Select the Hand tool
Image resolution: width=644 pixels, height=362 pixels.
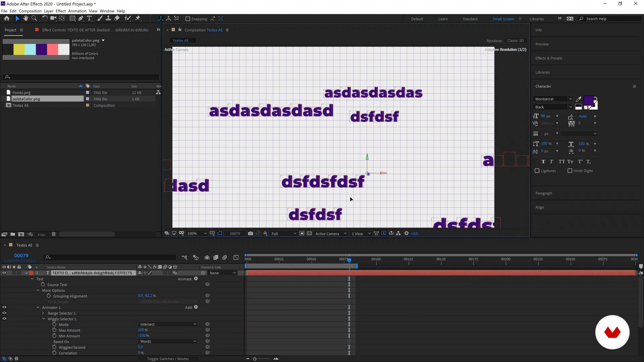click(x=25, y=18)
